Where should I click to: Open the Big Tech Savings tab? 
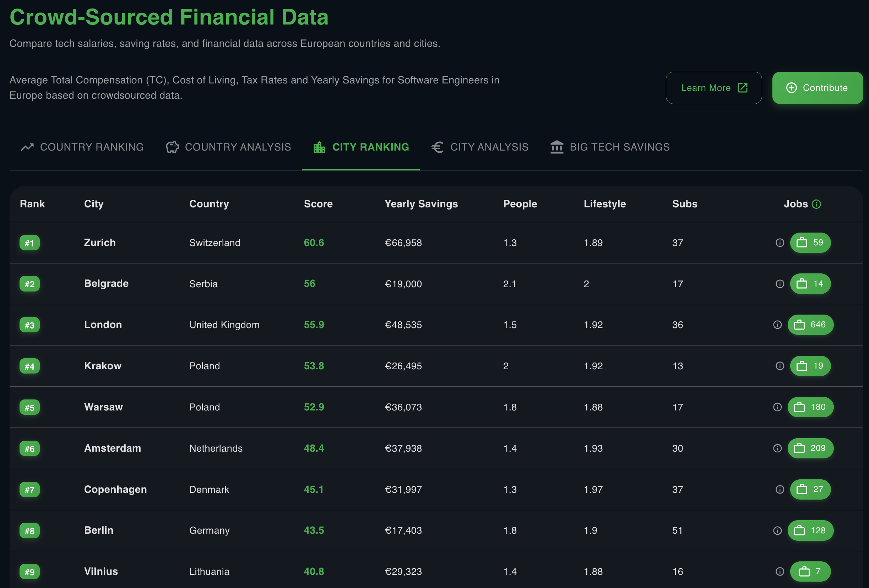[610, 147]
